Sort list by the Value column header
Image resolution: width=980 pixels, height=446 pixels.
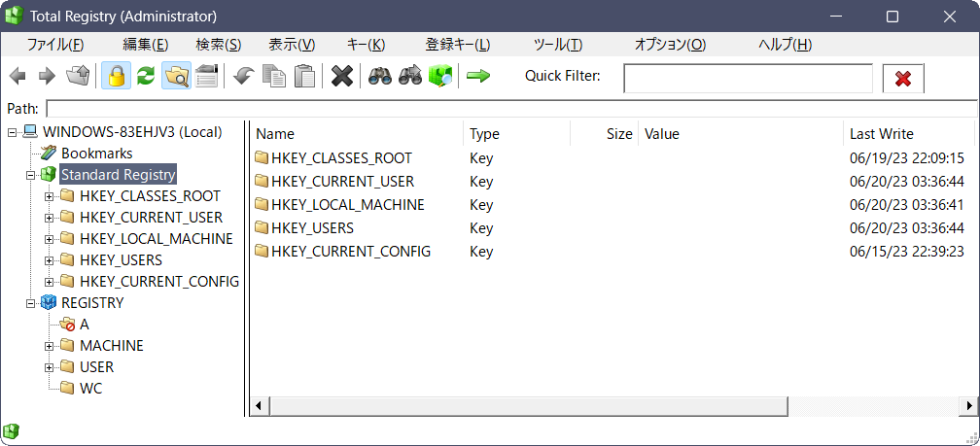tap(741, 134)
